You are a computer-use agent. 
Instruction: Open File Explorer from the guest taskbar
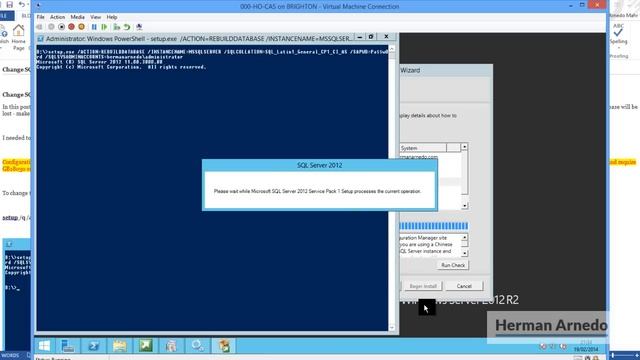(120, 346)
